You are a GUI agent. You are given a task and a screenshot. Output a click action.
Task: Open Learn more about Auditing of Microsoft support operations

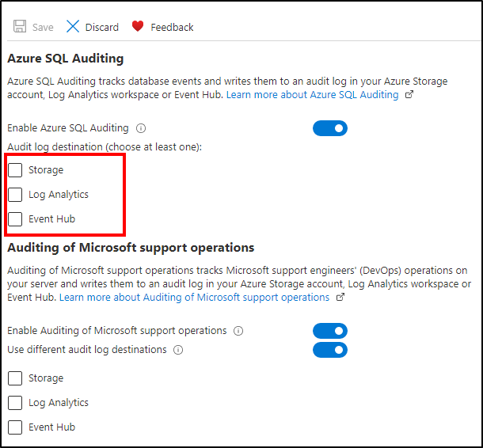(x=194, y=298)
